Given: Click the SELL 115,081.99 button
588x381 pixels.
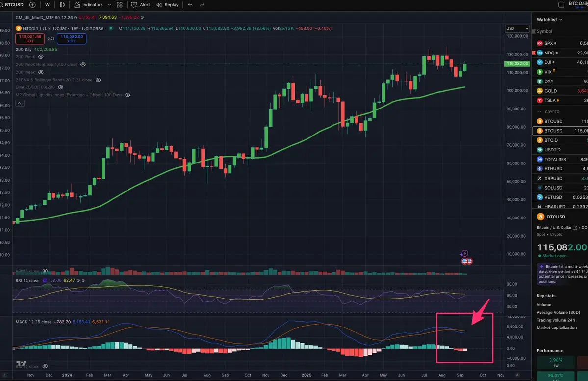Looking at the screenshot, I should [x=30, y=39].
